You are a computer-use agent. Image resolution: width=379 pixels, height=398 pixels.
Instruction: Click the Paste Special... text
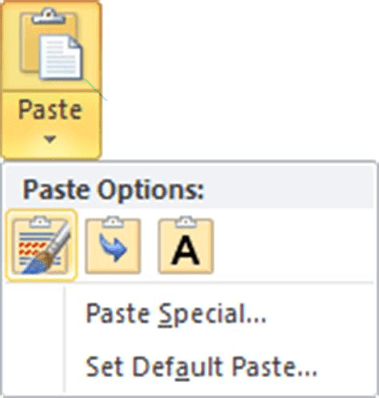pos(176,314)
